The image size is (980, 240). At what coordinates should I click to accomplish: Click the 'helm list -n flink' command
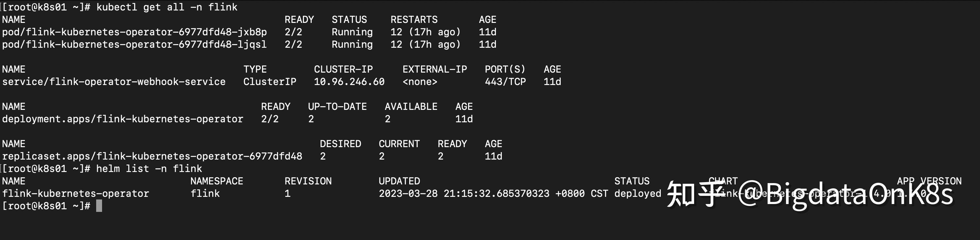[x=149, y=168]
